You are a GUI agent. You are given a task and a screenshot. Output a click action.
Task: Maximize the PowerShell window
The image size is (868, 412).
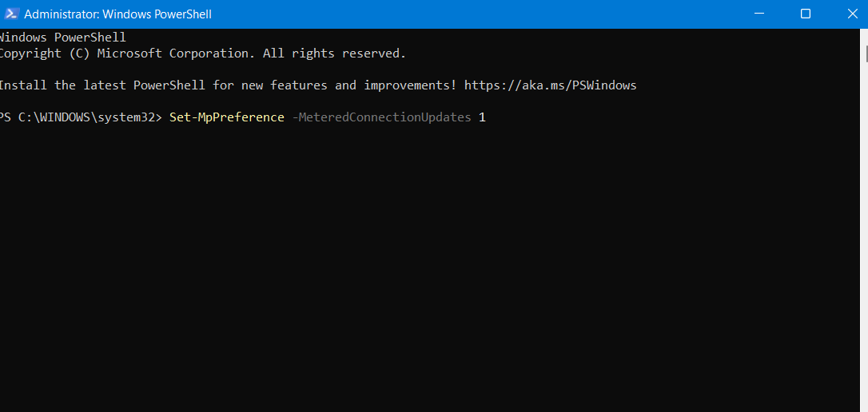[x=806, y=14]
